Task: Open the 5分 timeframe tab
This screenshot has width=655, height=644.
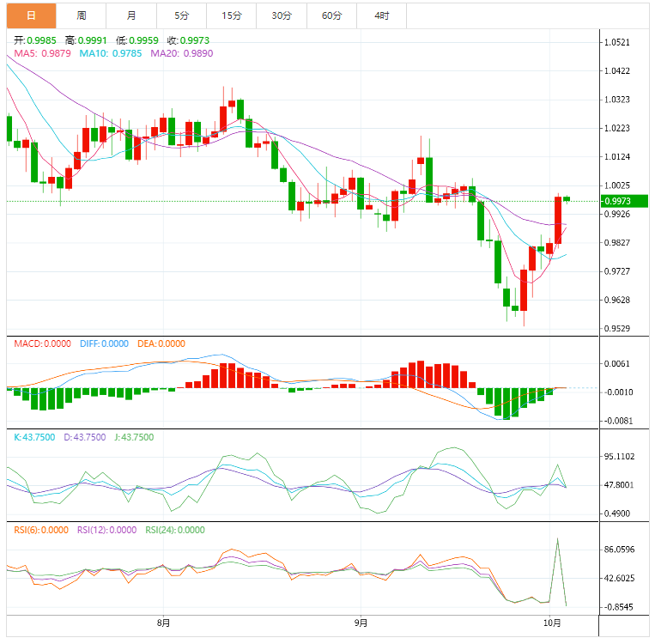Action: pos(181,15)
